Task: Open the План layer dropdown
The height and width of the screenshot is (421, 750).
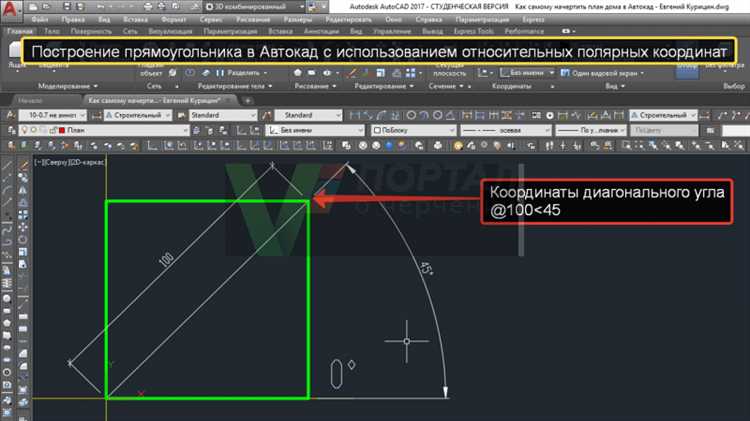Action: pyautogui.click(x=120, y=130)
